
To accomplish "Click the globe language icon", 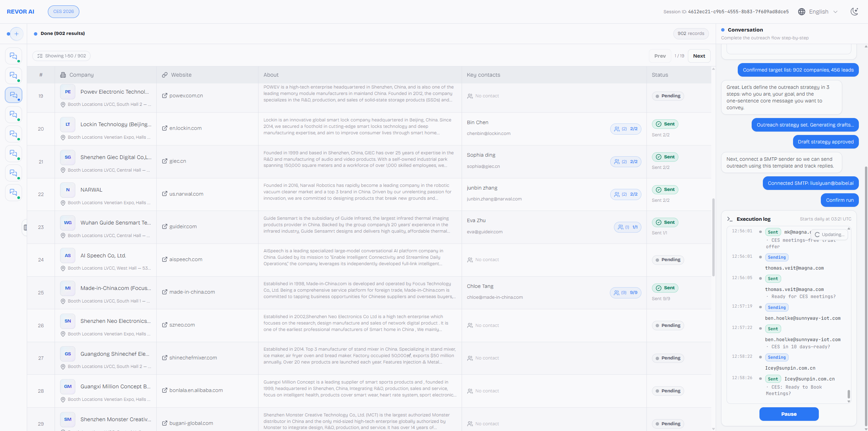I will pos(802,12).
